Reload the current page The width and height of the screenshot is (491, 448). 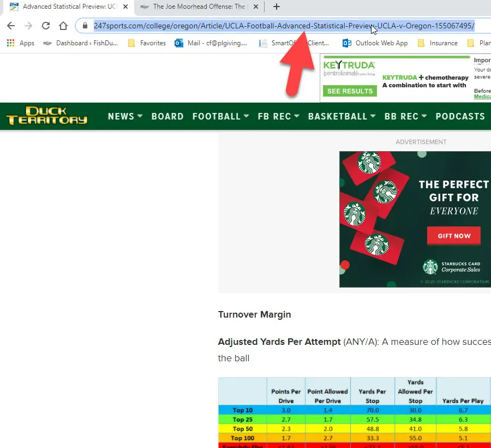(46, 26)
